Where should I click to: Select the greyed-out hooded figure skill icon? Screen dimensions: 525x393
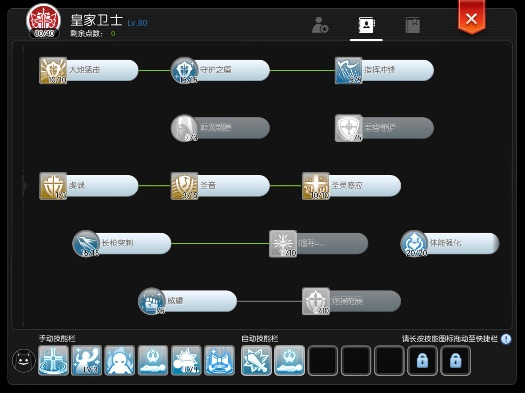pyautogui.click(x=184, y=128)
